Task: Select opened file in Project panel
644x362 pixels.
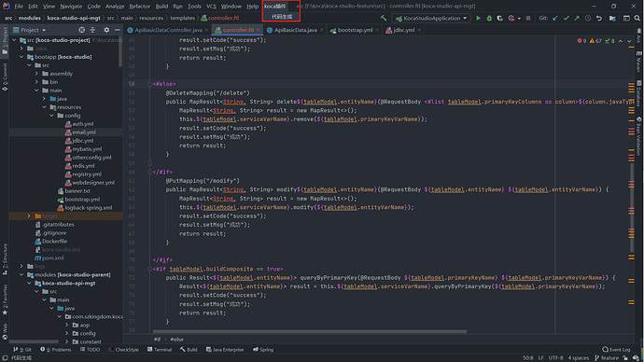Action: pyautogui.click(x=82, y=30)
